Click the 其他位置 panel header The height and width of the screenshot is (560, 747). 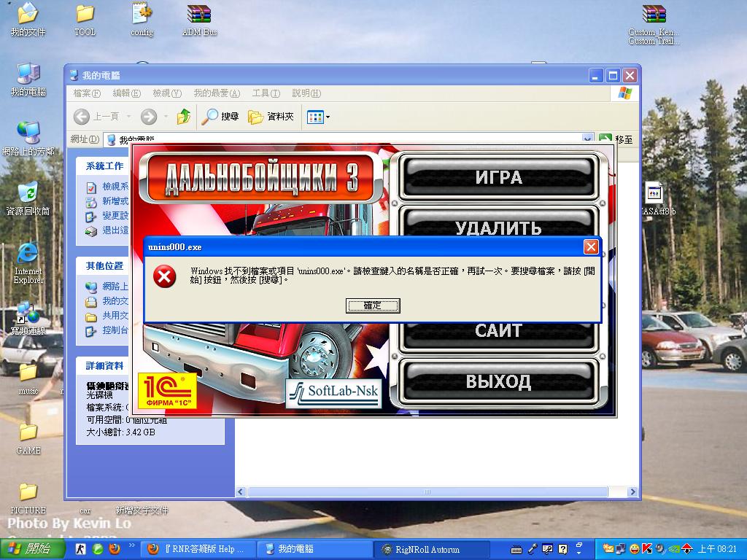(x=104, y=265)
